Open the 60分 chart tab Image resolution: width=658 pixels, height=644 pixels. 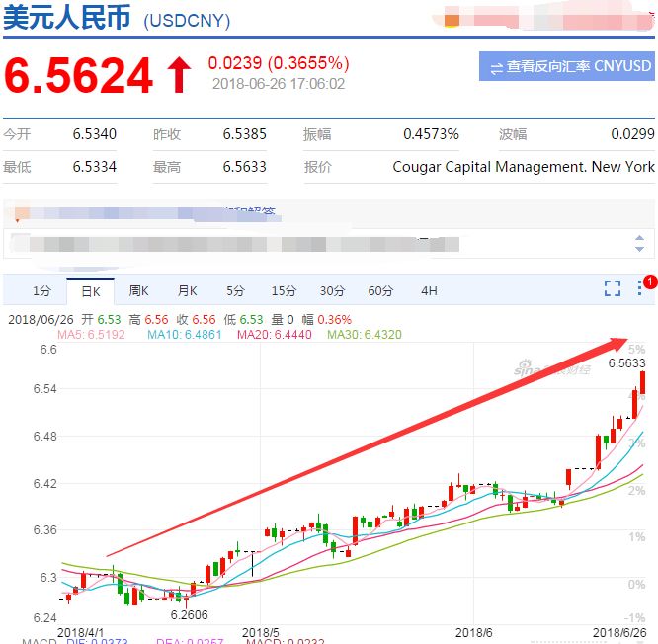pyautogui.click(x=380, y=290)
